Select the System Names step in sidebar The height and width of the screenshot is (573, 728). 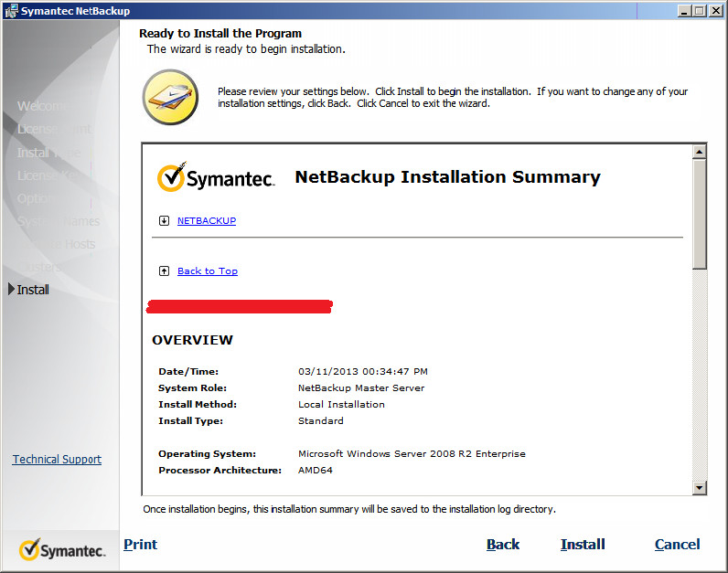click(x=59, y=221)
